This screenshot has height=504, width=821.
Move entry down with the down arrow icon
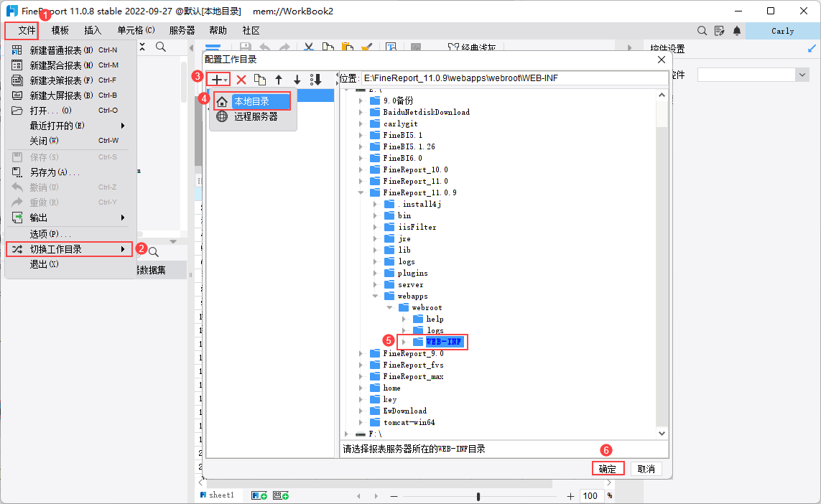tap(297, 80)
